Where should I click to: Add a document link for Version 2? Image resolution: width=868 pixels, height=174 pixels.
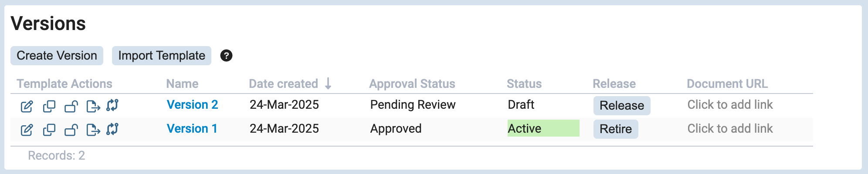pos(730,105)
